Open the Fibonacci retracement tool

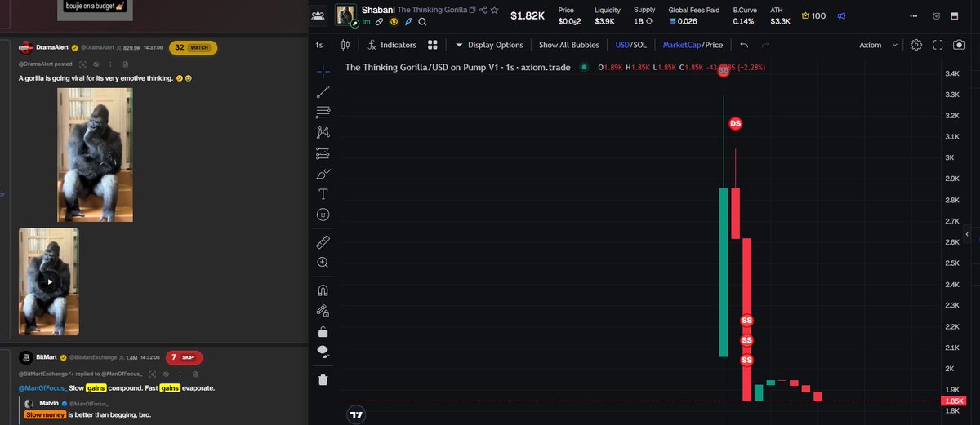[323, 112]
